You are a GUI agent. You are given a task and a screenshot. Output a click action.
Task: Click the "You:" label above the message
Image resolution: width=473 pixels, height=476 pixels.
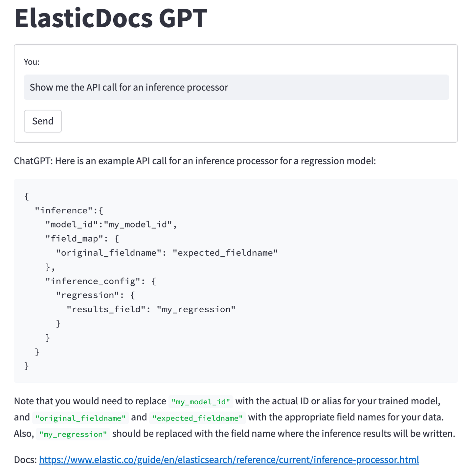click(x=31, y=61)
